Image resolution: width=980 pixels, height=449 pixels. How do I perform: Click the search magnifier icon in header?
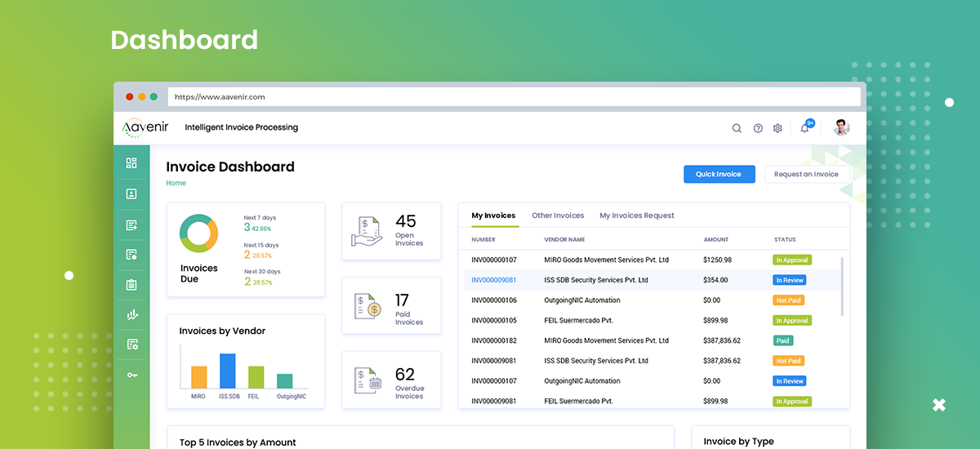point(737,128)
